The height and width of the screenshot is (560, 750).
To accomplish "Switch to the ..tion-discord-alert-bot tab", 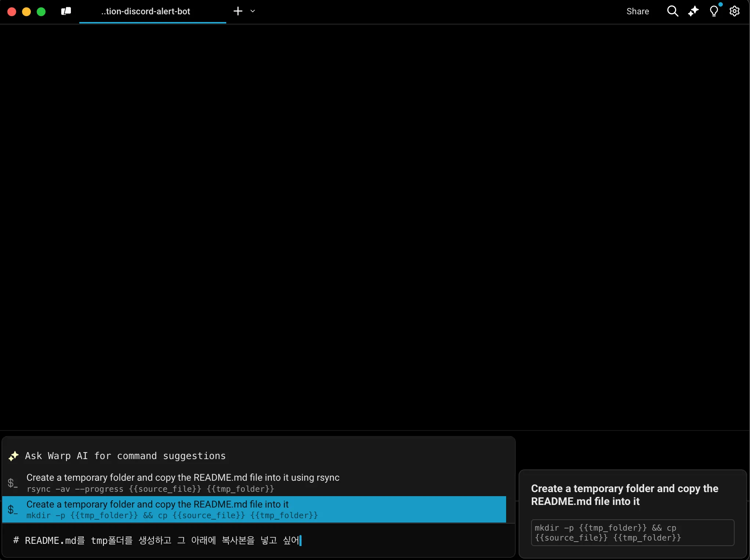I will click(x=146, y=11).
